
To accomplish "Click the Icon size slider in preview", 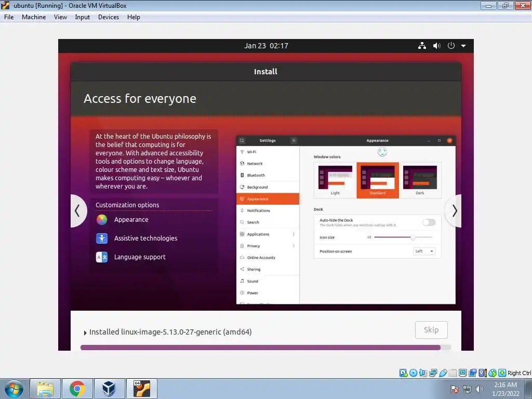I will tap(403, 237).
